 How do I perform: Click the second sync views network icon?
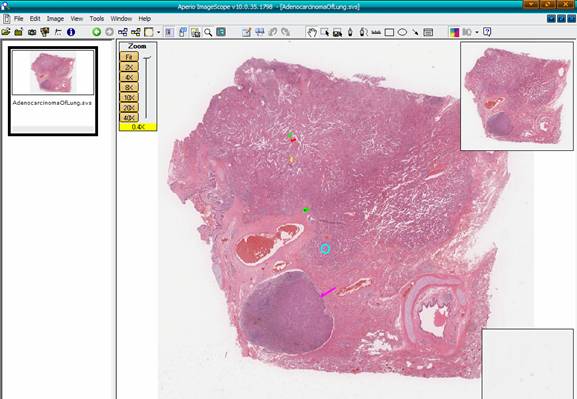[x=136, y=32]
